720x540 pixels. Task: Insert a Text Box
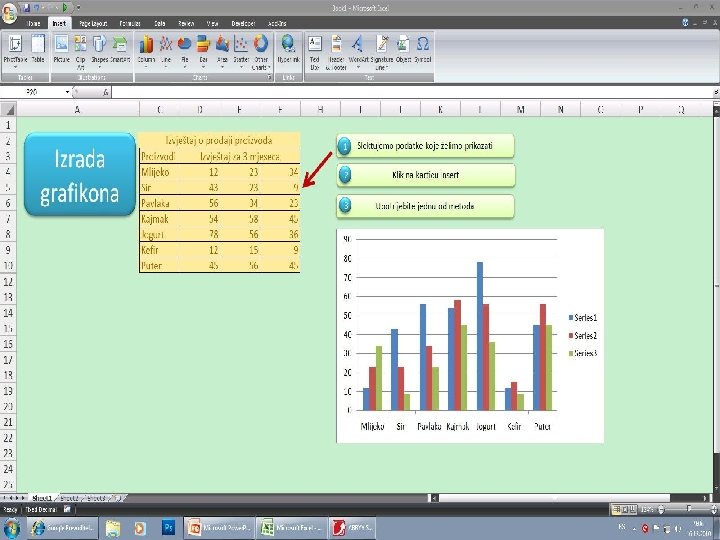point(315,51)
